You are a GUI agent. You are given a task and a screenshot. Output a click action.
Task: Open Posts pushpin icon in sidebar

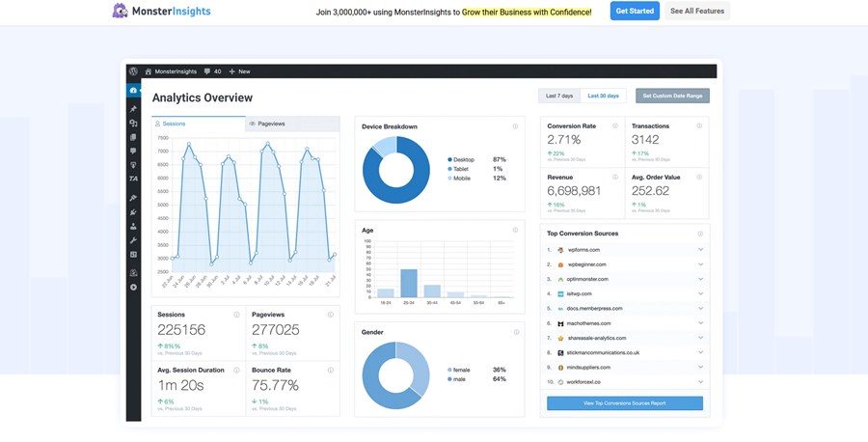(x=133, y=109)
